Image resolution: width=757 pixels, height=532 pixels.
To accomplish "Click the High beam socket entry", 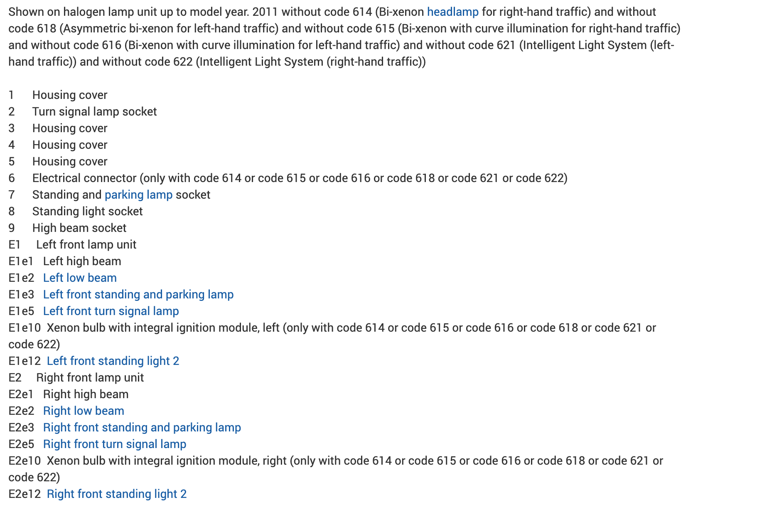I will [x=79, y=228].
